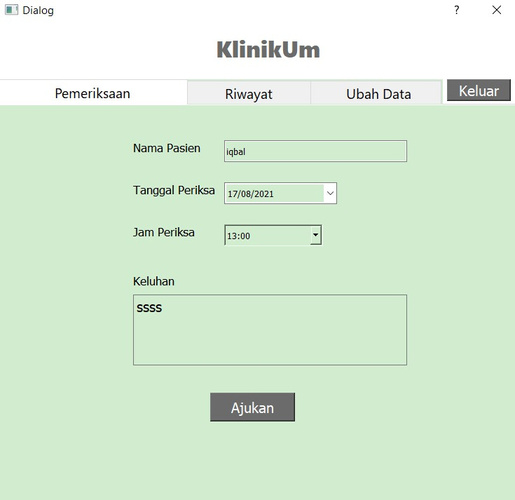Click the Dialog title text in the title bar
This screenshot has width=515, height=500.
click(x=38, y=10)
